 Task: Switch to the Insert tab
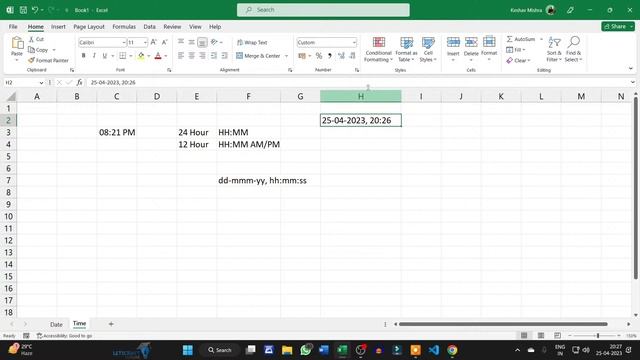click(x=58, y=27)
